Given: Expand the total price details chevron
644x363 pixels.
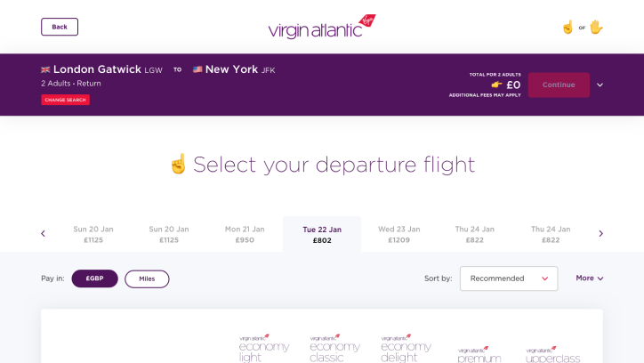Looking at the screenshot, I should pos(600,85).
